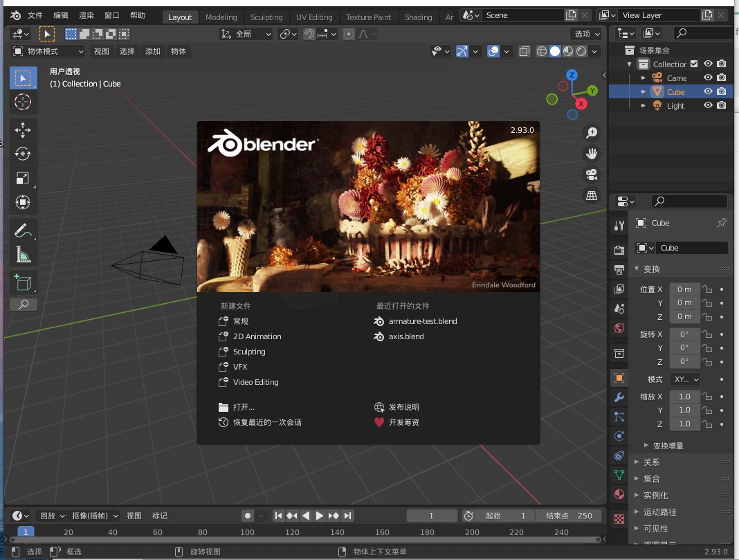Select the Rotate tool
The width and height of the screenshot is (739, 560).
[23, 154]
